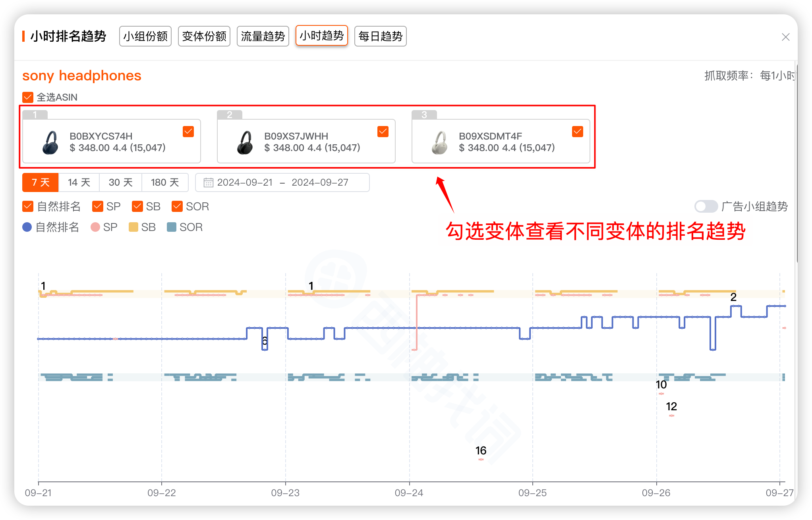Click the sony headphones keyword title
The height and width of the screenshot is (520, 812).
coord(82,76)
